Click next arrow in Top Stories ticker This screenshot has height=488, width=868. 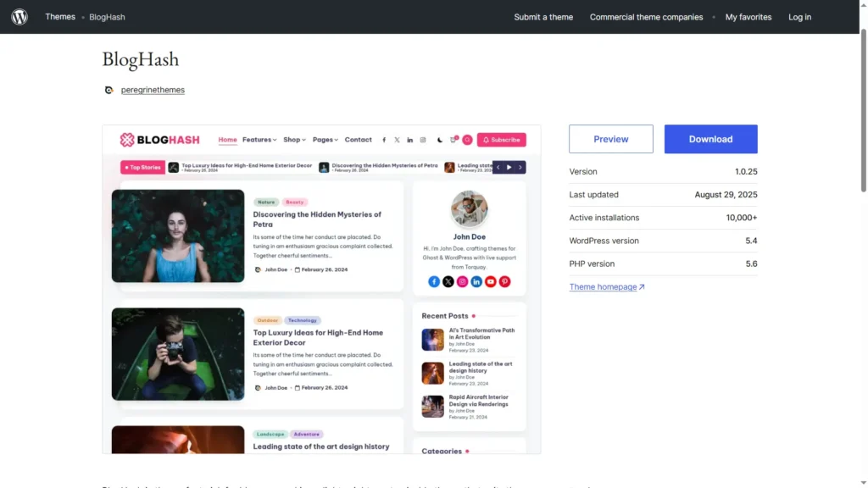(x=520, y=167)
